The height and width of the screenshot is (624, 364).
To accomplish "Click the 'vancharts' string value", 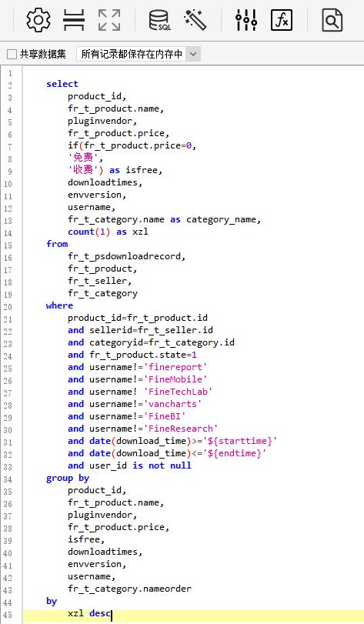I will [x=172, y=404].
